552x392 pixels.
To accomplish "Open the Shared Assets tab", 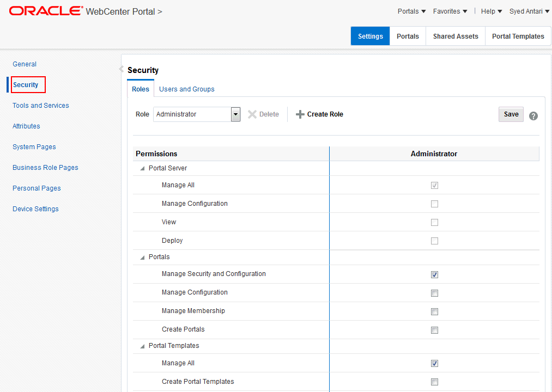I will [456, 36].
